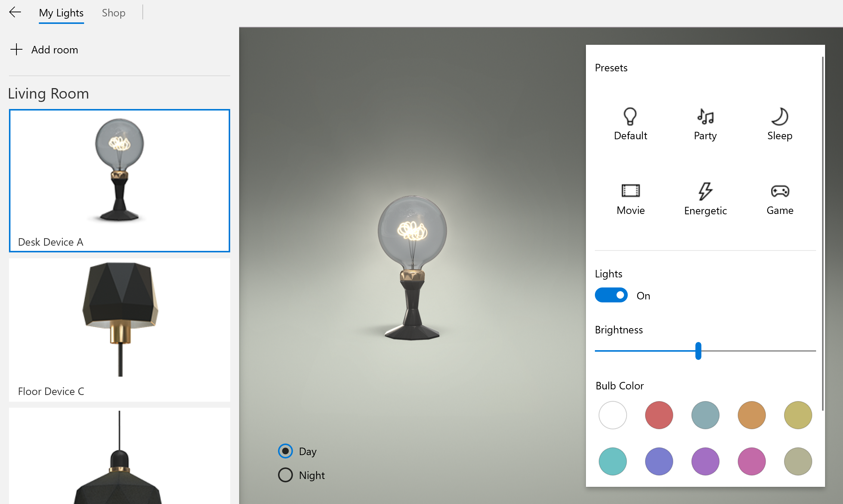Pick the purple bulb color swatch

click(x=705, y=461)
